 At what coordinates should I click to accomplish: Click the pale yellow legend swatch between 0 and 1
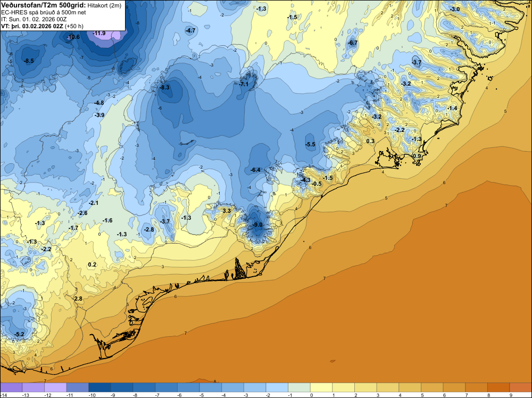[x=321, y=387]
